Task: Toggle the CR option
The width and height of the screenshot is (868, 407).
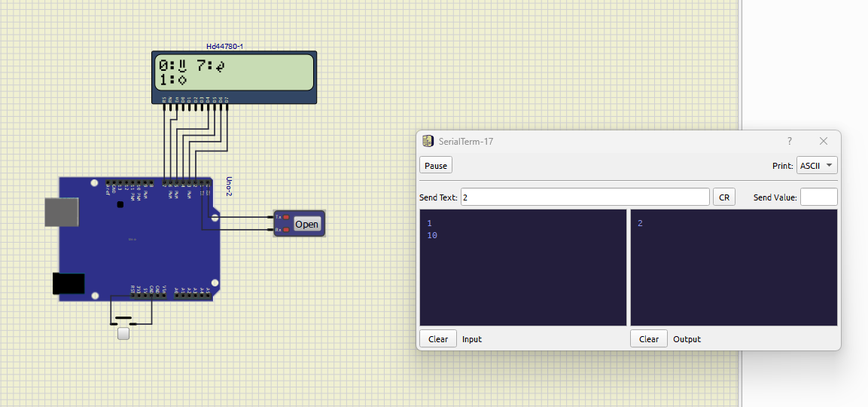Action: 724,197
